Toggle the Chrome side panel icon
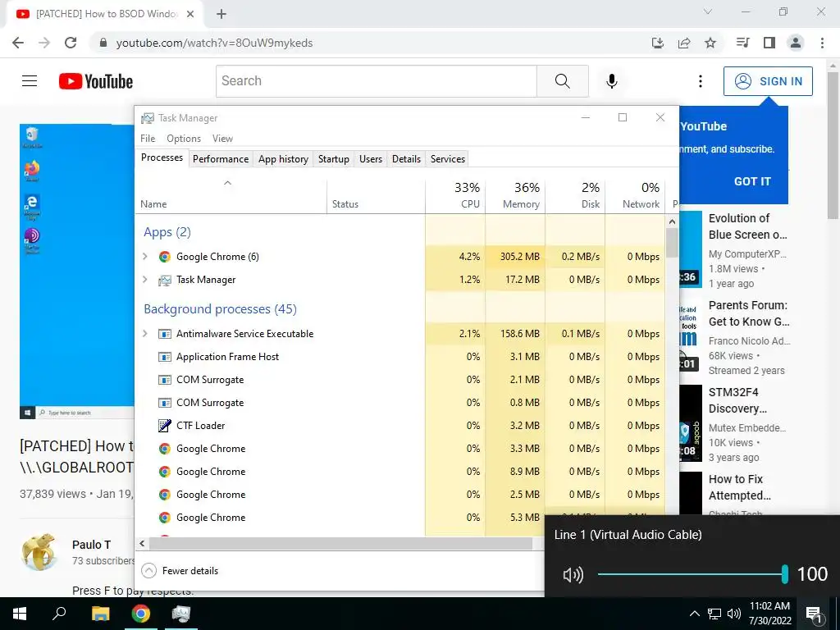 (x=769, y=43)
